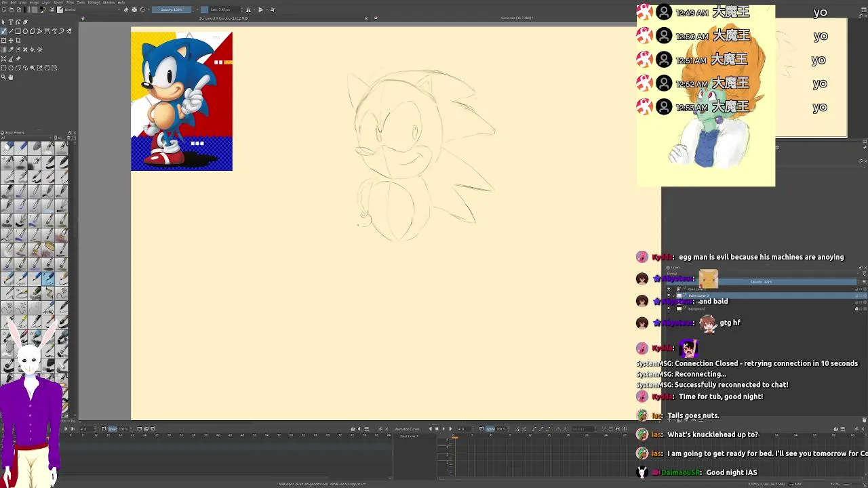The image size is (868, 488).
Task: Open the brush preset chooser
Action: (60, 9)
